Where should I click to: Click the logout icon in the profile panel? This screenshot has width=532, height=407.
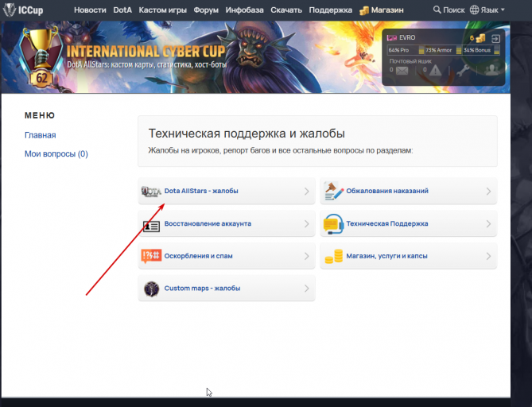(495, 38)
